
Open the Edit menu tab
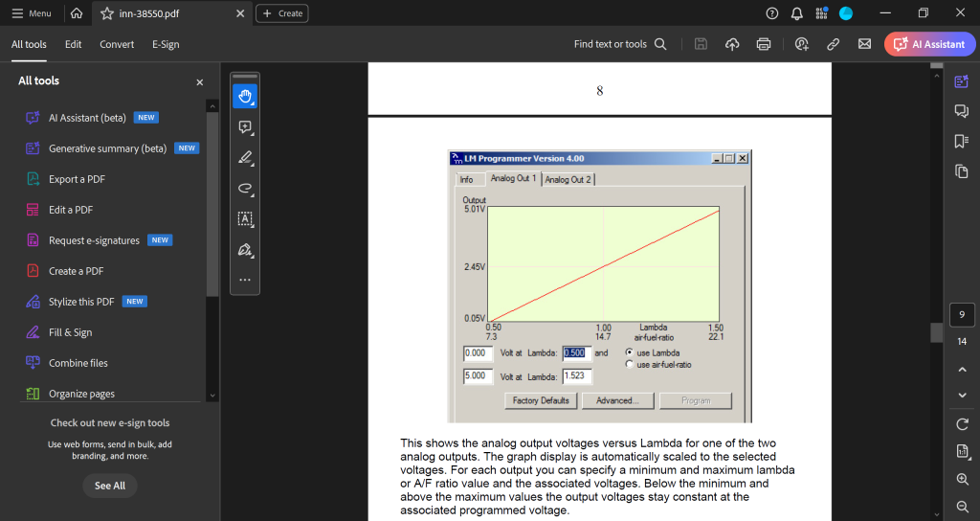73,44
